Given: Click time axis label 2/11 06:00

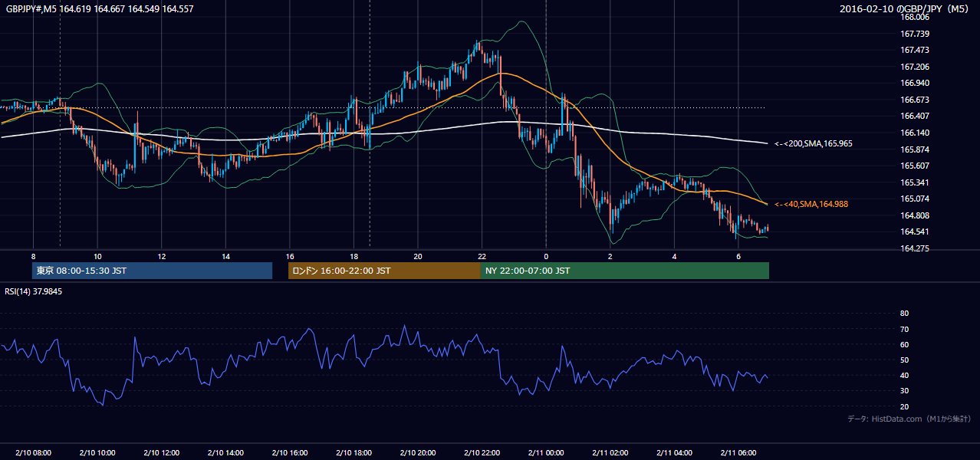Looking at the screenshot, I should click(738, 452).
